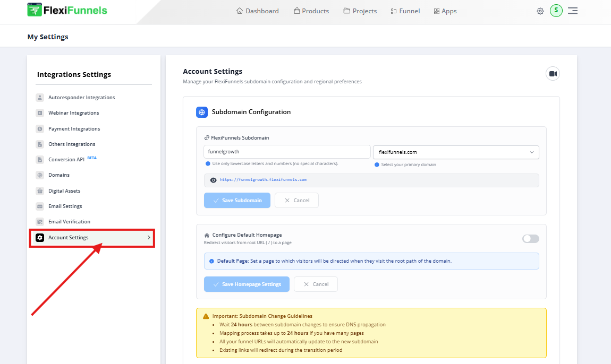Cancel the subdomain change
The image size is (611, 364).
[x=296, y=201]
